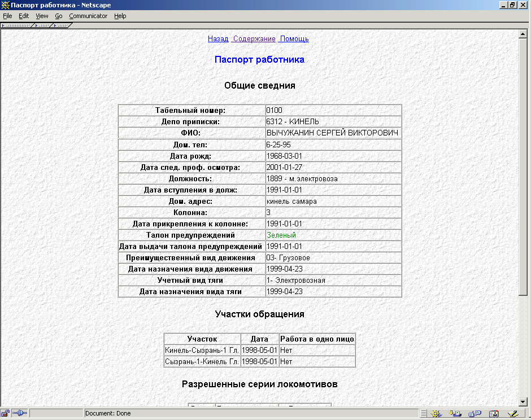This screenshot has height=420, width=531.
Task: Click the Сызрань-1-Кинель Гл. row cell
Action: click(x=202, y=361)
